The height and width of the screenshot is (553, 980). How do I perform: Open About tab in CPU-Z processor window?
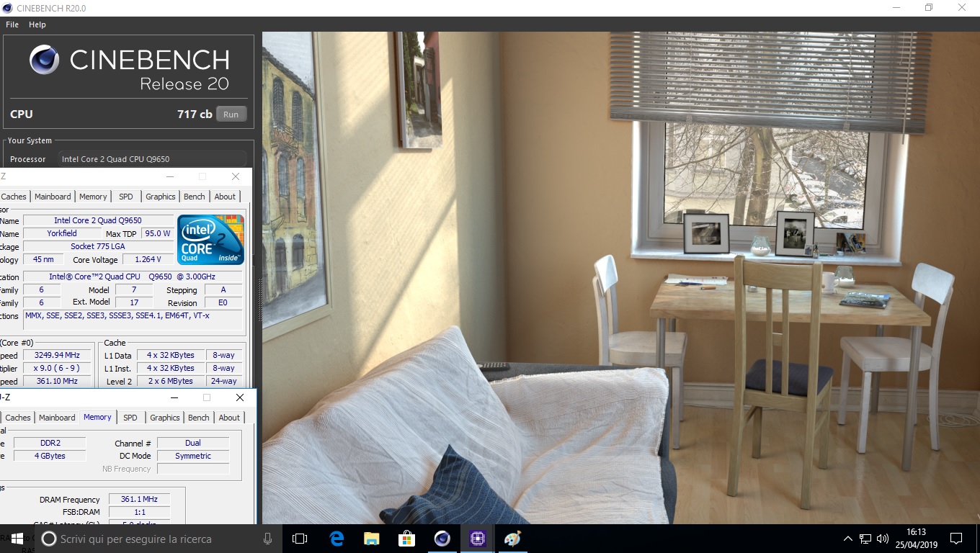coord(225,197)
